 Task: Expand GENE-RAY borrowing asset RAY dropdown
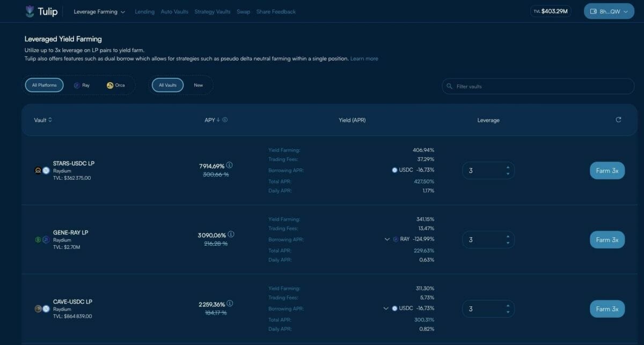(387, 239)
